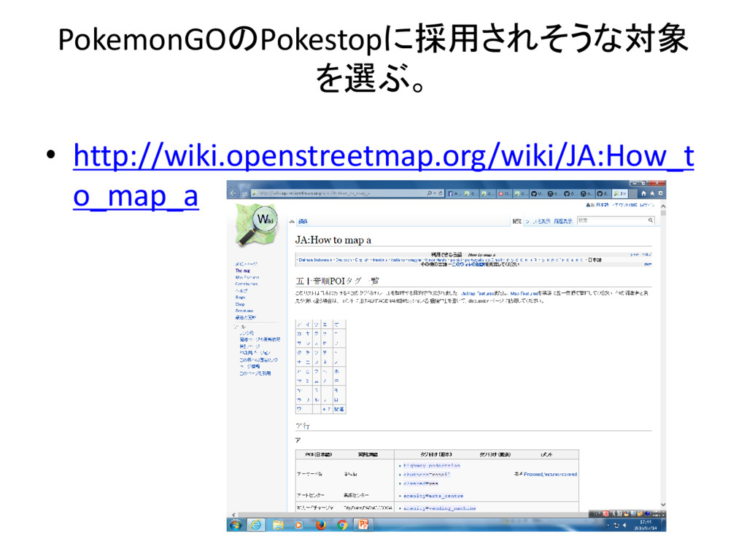The width and height of the screenshot is (747, 560).
Task: Click the wiki search magnifier button
Action: click(650, 220)
